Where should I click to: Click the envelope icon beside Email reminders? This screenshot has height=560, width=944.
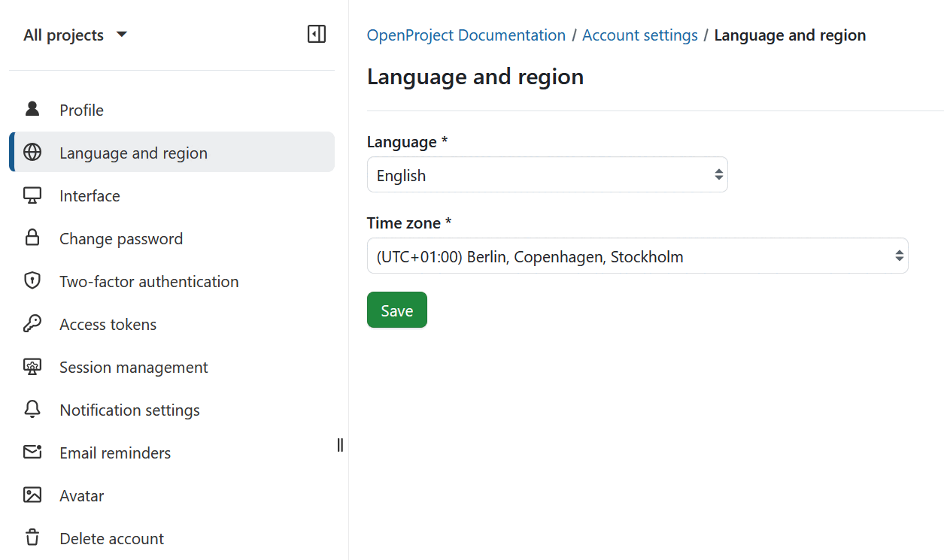[x=32, y=452]
